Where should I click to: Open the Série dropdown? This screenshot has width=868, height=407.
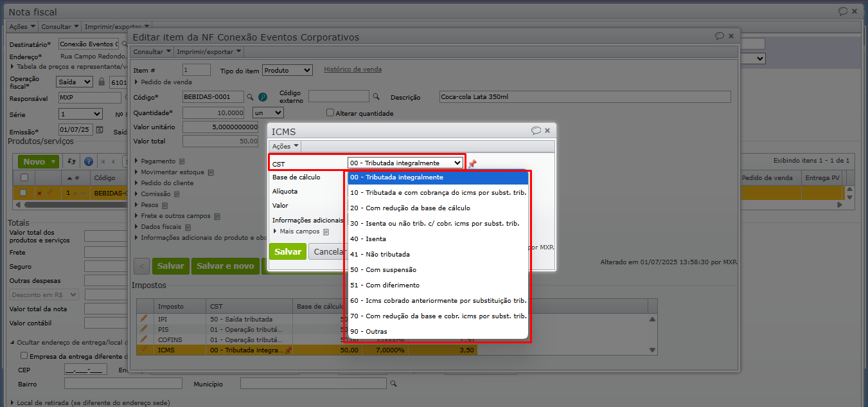point(80,114)
